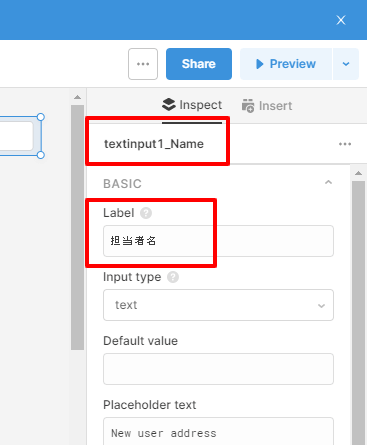Open help icon next to Label

coord(146,213)
